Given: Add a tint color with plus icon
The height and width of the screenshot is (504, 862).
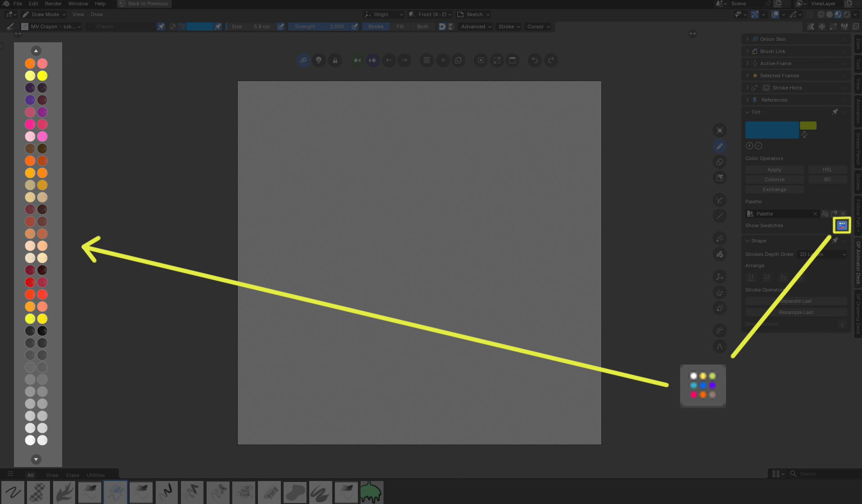Looking at the screenshot, I should (x=749, y=146).
